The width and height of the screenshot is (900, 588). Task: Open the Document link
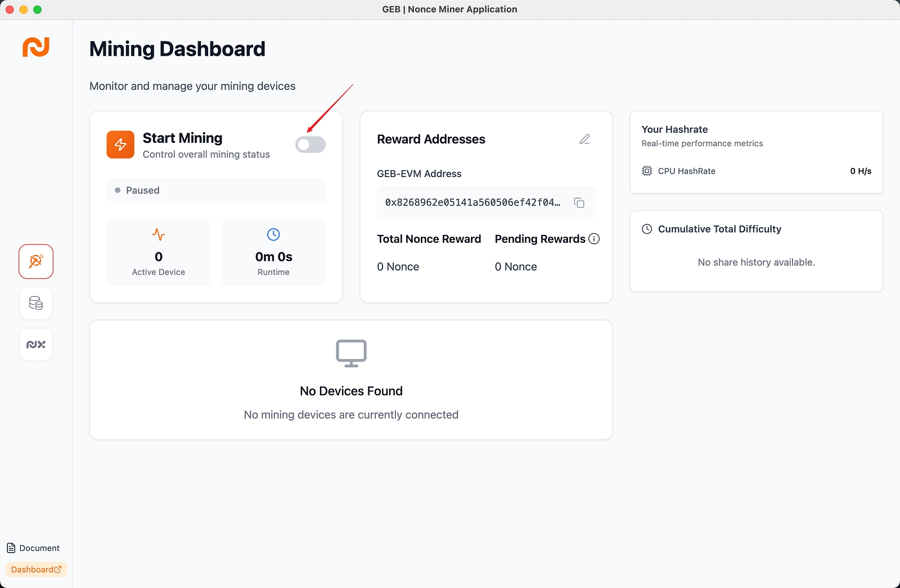[x=33, y=548]
